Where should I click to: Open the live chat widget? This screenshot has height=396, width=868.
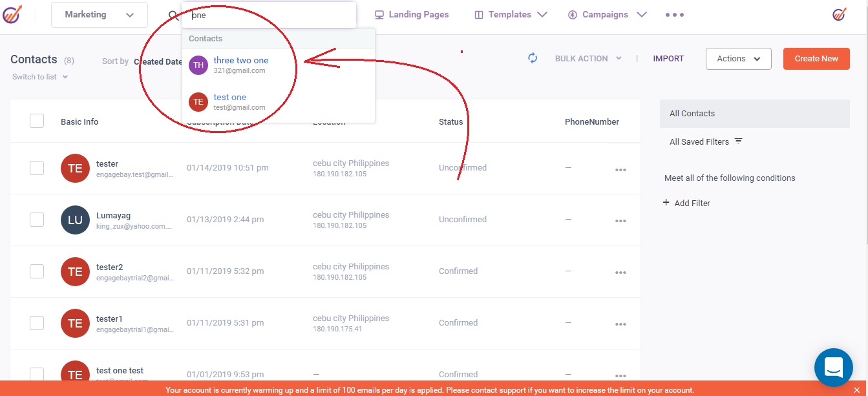834,367
